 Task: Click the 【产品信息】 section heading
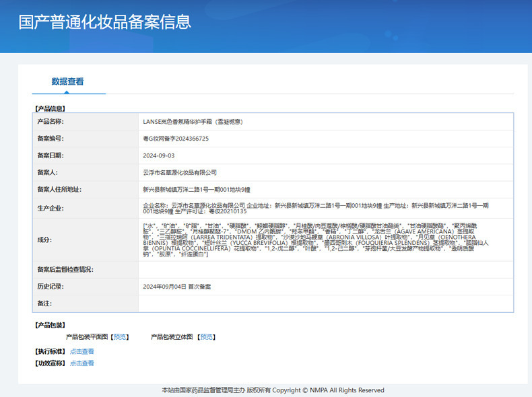50,108
